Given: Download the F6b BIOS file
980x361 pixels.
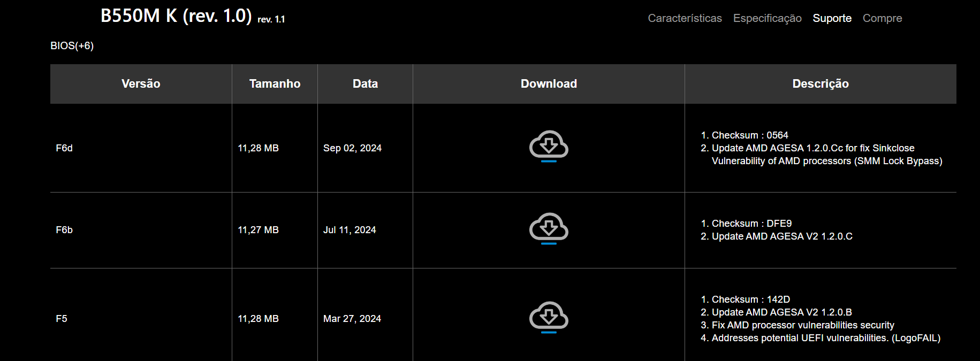Looking at the screenshot, I should point(549,228).
